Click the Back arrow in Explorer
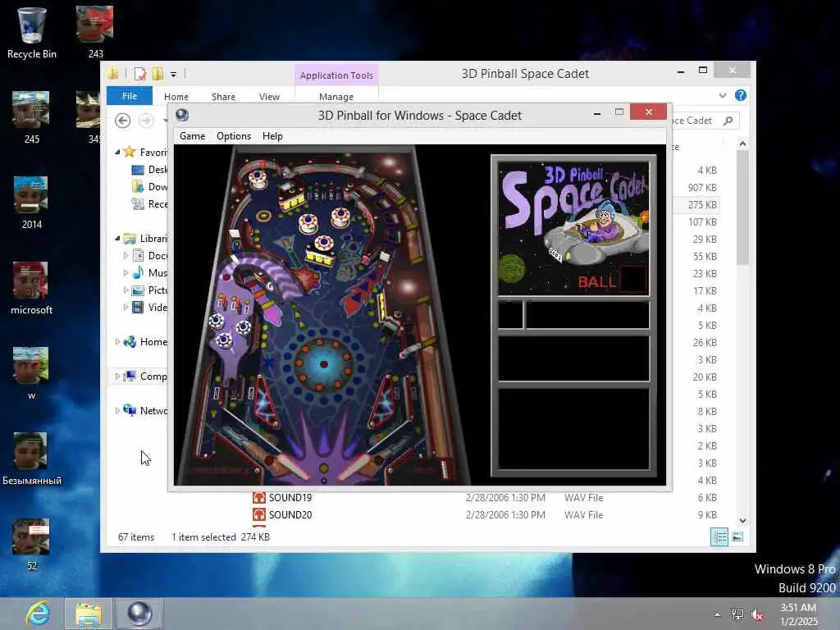840x630 pixels. (123, 121)
